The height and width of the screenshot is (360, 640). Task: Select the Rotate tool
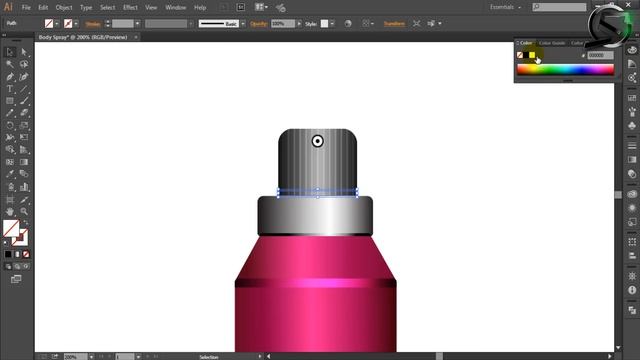click(x=10, y=125)
